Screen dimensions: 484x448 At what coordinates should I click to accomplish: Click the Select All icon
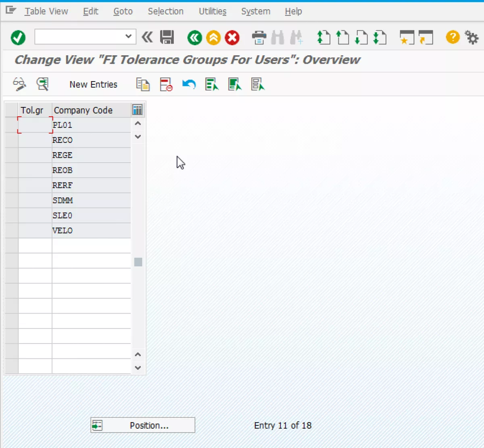coord(212,84)
